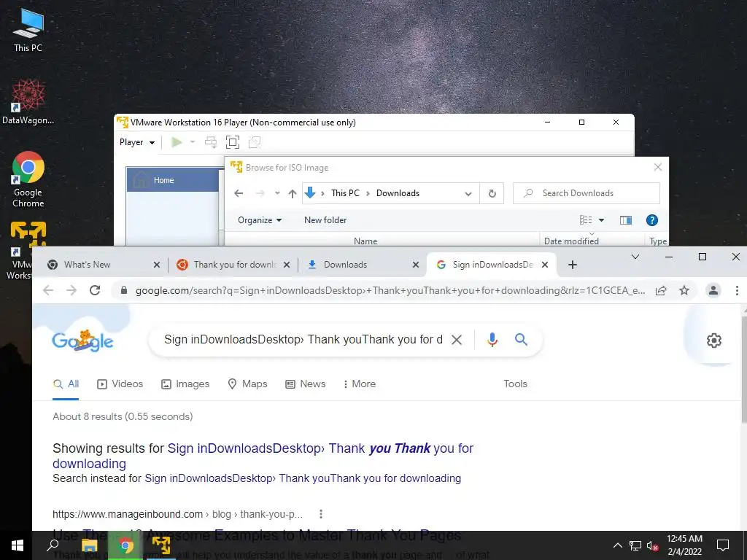Open the Organize menu

pyautogui.click(x=260, y=220)
